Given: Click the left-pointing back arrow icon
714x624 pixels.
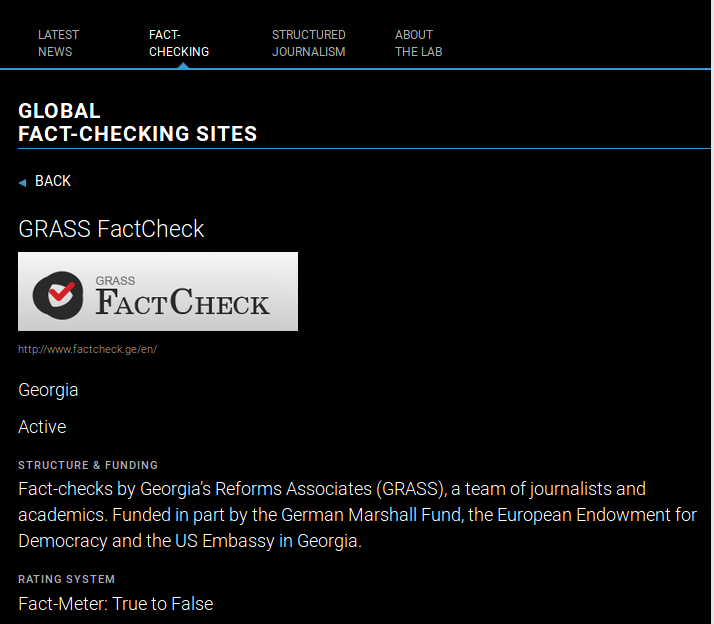Looking at the screenshot, I should [22, 182].
